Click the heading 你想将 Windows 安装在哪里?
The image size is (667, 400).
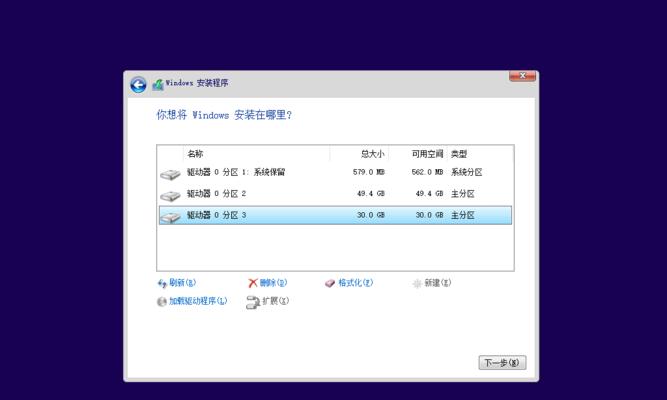point(224,115)
